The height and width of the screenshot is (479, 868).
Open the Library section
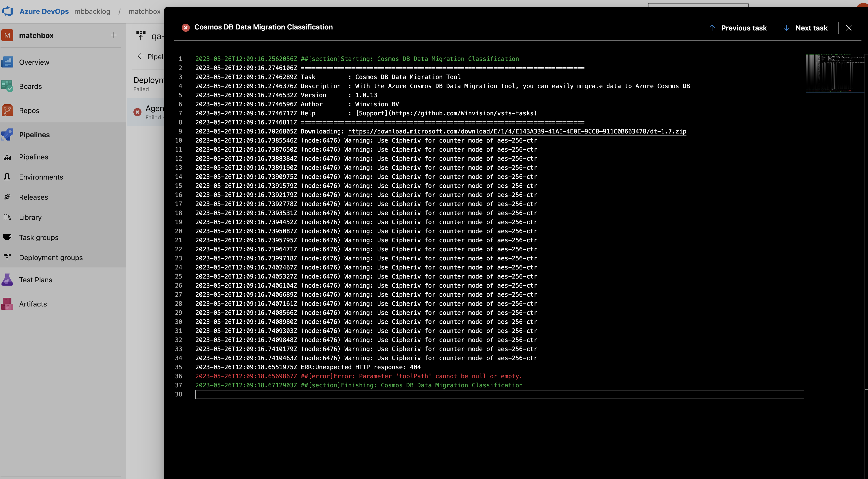point(30,217)
